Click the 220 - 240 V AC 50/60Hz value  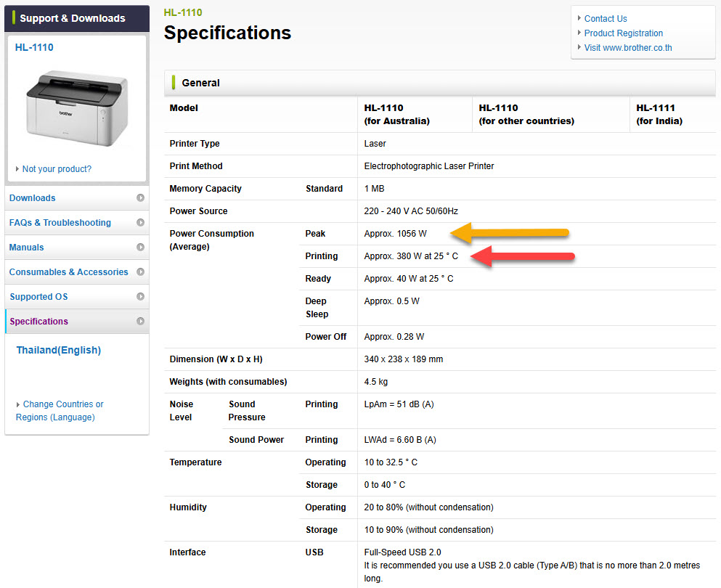click(411, 211)
